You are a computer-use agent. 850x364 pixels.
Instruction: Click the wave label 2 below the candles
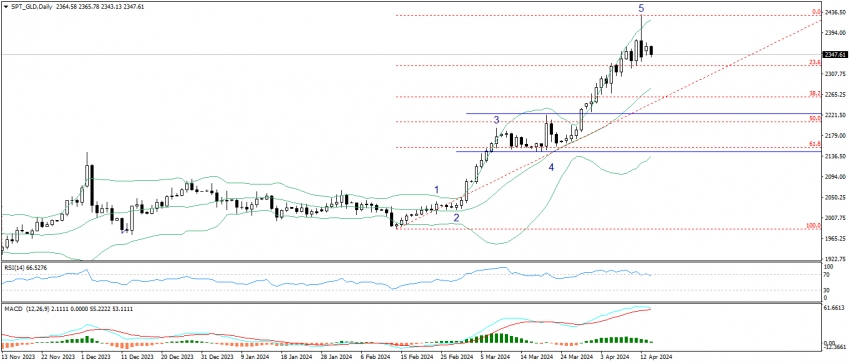[456, 218]
